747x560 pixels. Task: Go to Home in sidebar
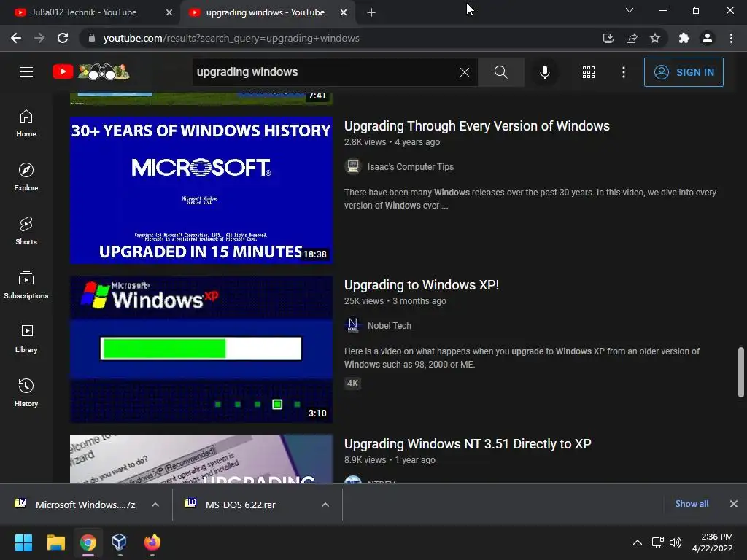pos(26,123)
